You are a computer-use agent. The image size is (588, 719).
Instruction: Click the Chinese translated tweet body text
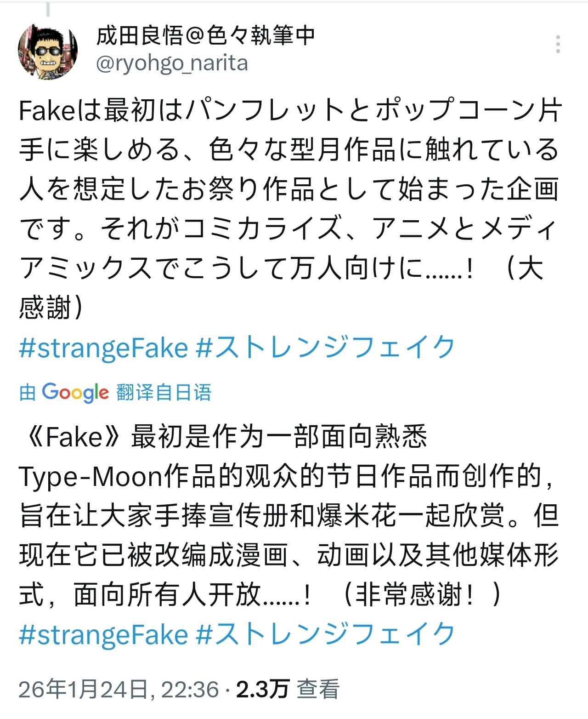(289, 516)
